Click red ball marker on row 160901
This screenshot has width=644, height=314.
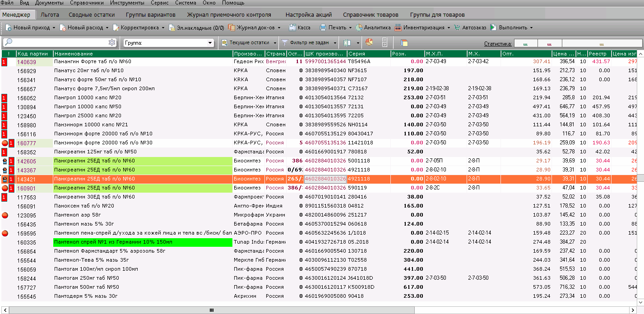click(x=5, y=188)
